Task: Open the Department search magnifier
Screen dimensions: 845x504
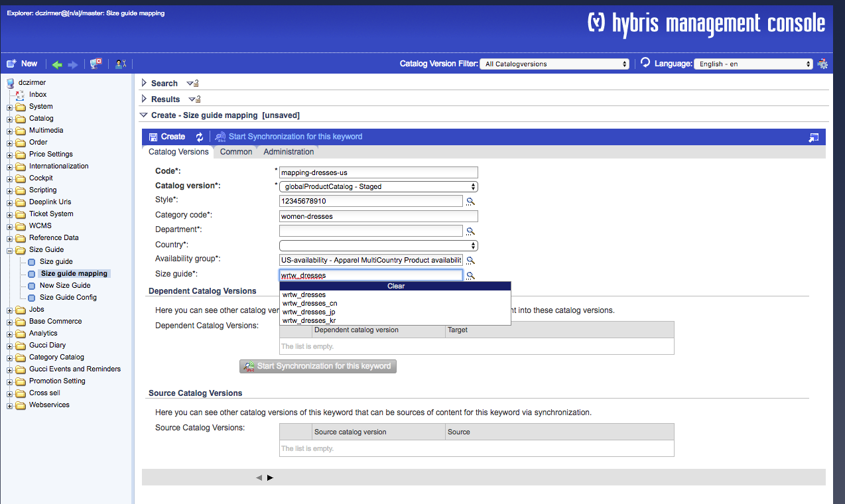Action: coord(470,231)
